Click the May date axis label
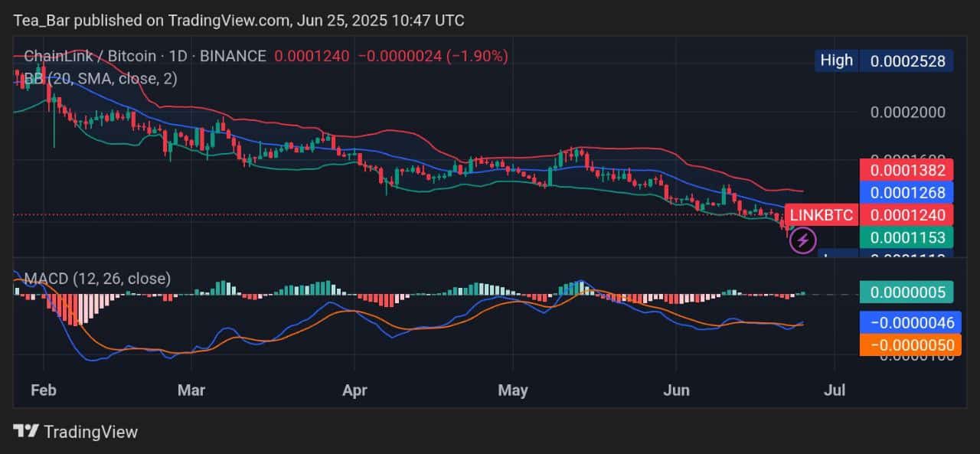The image size is (980, 454). pos(513,390)
